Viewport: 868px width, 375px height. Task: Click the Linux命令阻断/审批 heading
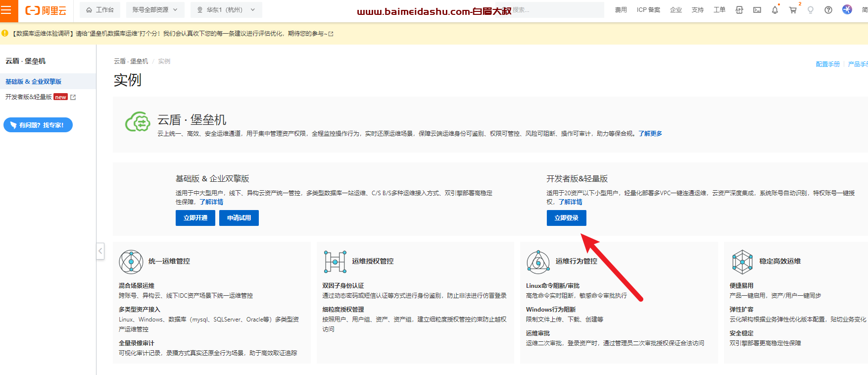coord(553,286)
